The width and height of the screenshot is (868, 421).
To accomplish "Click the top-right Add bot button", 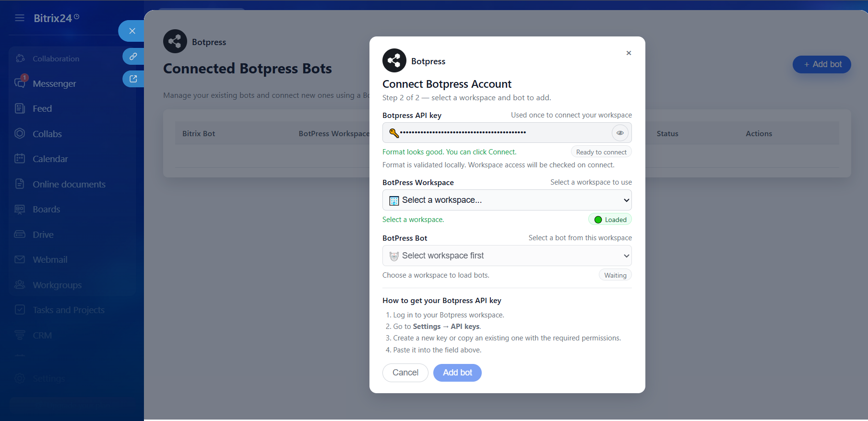I will coord(821,65).
